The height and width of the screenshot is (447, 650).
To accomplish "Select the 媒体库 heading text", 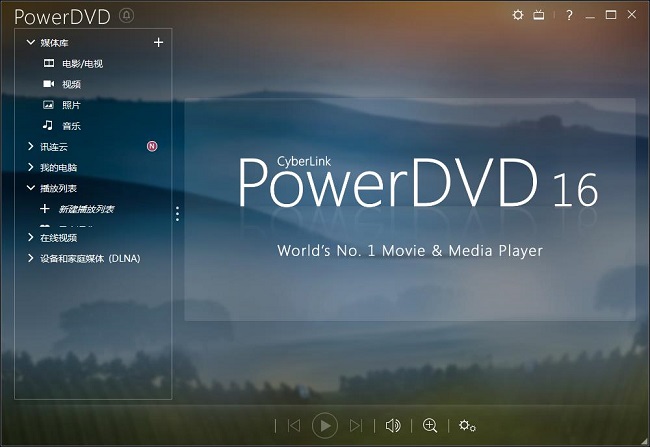I will pyautogui.click(x=54, y=43).
